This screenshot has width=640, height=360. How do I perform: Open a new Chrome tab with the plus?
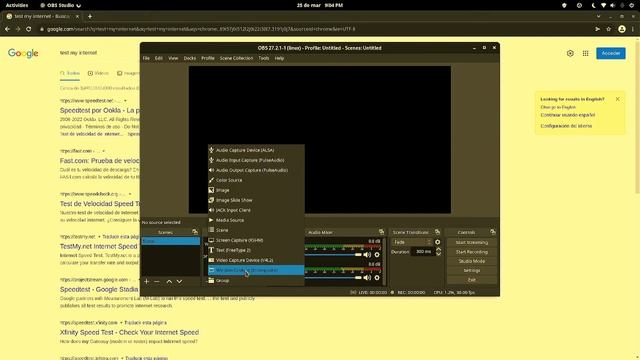point(90,16)
